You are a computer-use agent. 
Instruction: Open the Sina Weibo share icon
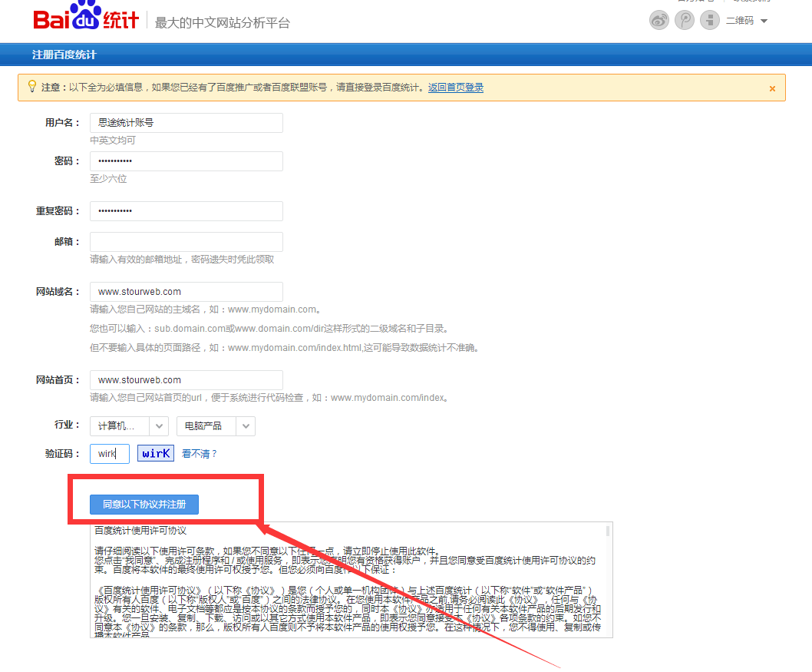pos(659,21)
